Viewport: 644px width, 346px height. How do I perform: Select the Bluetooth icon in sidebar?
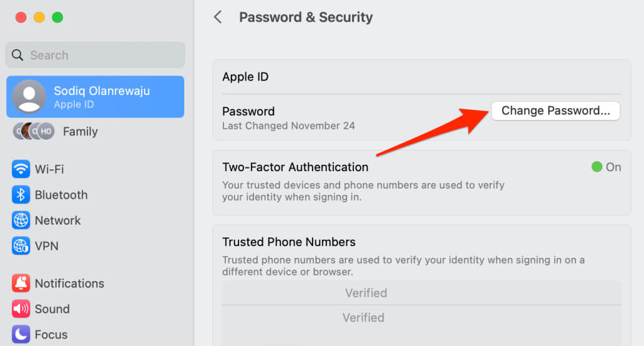tap(21, 195)
